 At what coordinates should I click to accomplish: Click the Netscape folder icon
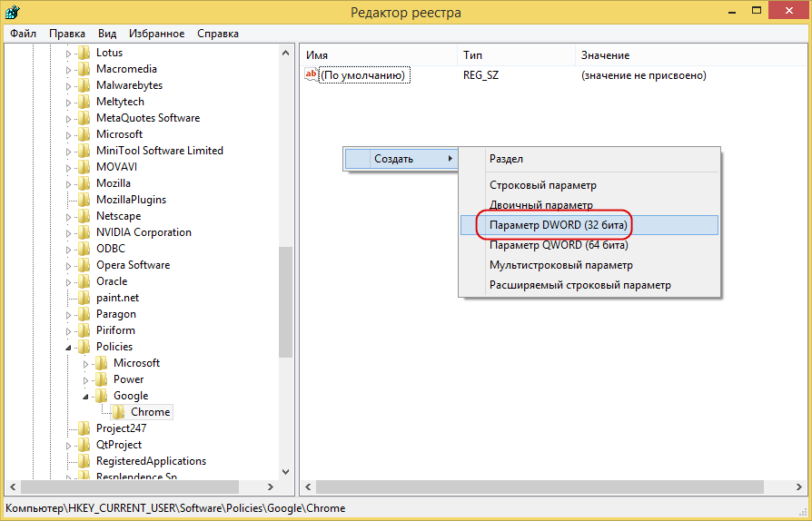tap(84, 216)
